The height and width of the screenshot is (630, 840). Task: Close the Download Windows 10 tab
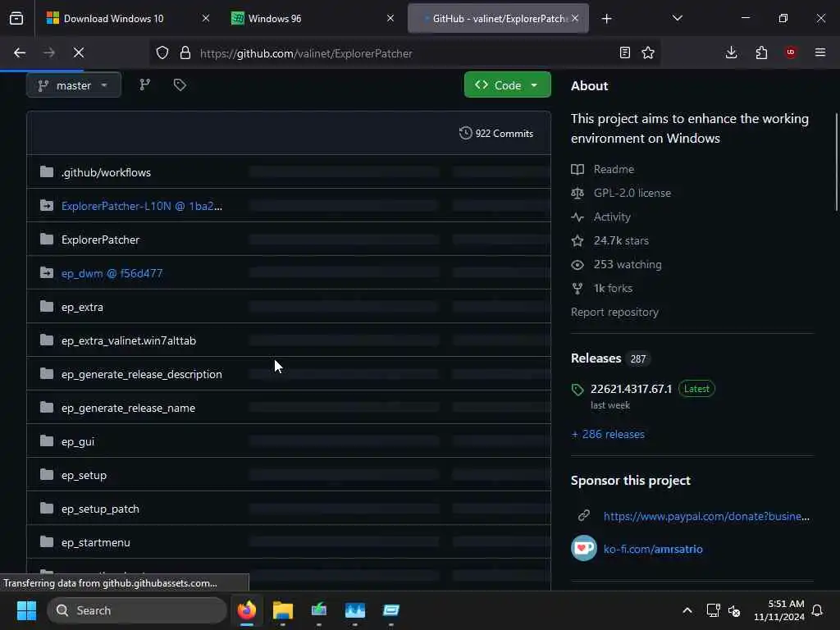click(206, 19)
